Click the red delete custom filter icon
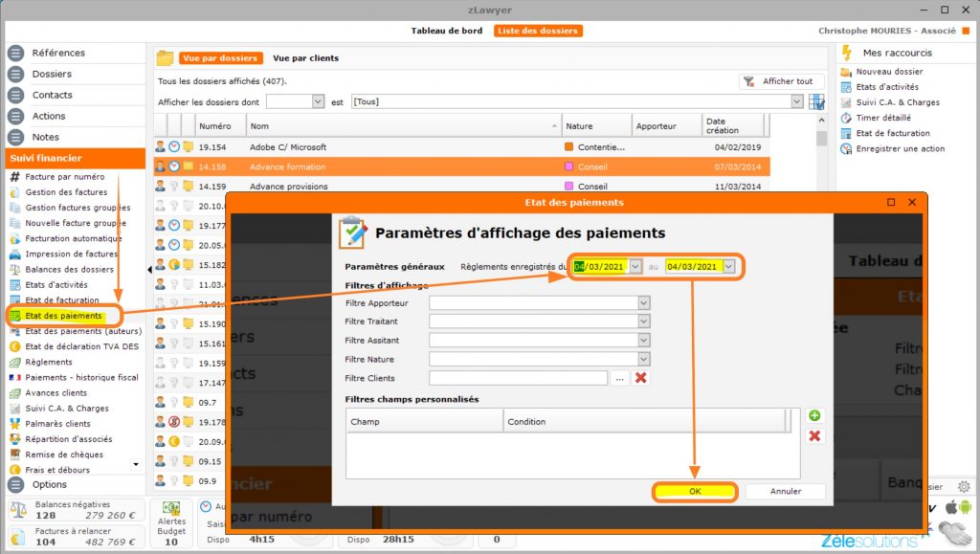 [814, 436]
